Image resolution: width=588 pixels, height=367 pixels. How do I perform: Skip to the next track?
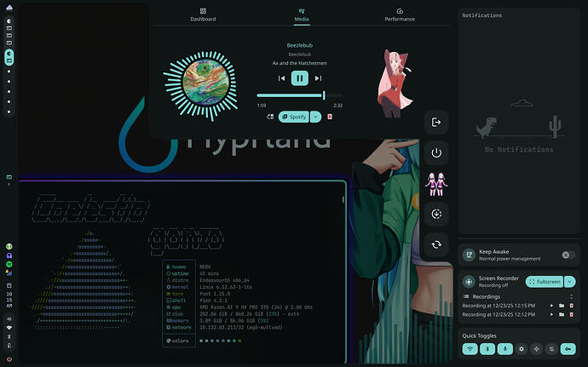tap(319, 78)
